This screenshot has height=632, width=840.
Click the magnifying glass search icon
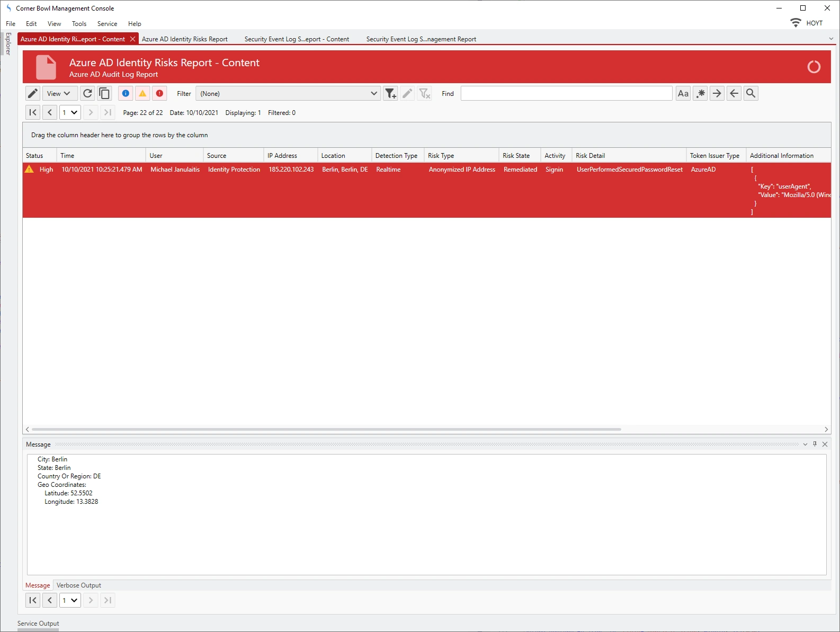(x=750, y=93)
